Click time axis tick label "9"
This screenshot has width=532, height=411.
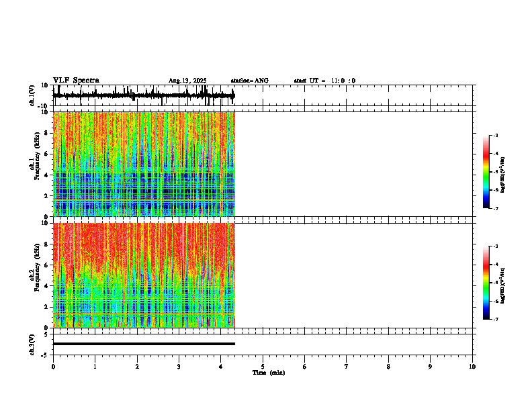[430, 367]
